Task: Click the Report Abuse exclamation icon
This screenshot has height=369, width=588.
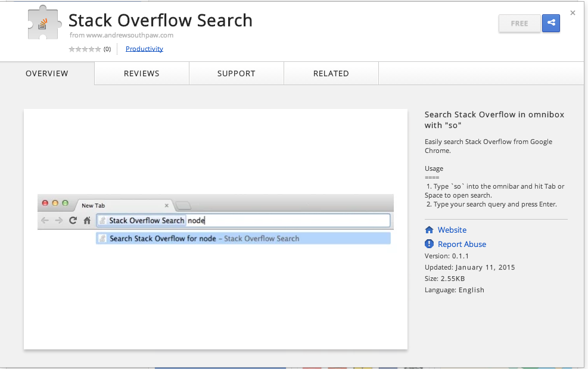Action: [429, 244]
